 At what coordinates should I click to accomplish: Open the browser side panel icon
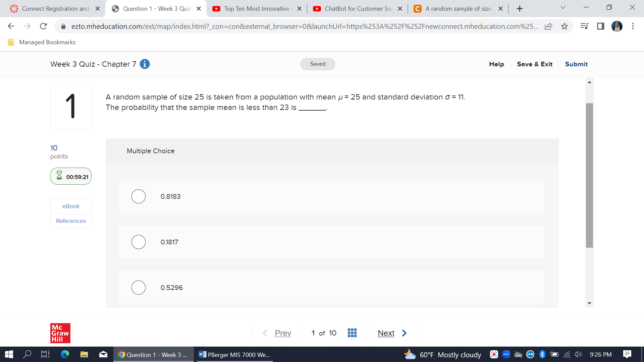point(600,26)
